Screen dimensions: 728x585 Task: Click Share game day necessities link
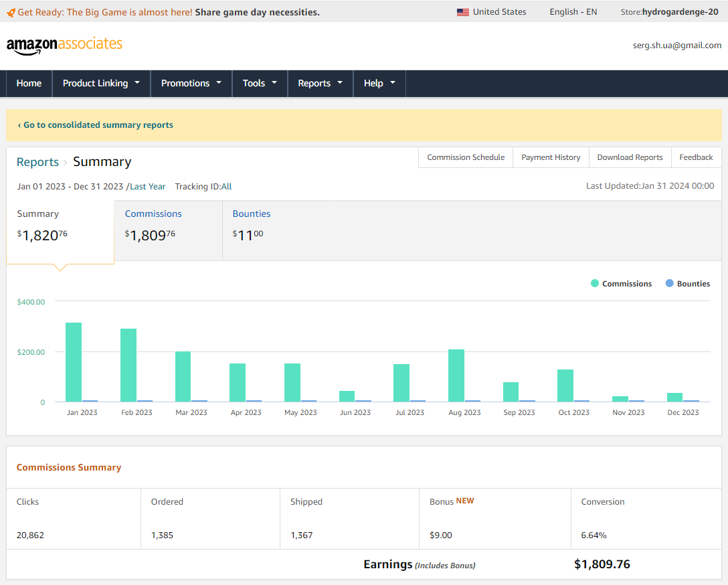click(257, 13)
